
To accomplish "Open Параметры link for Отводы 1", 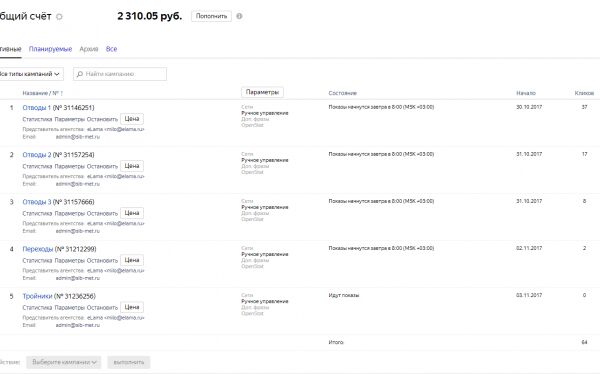I will tap(70, 119).
